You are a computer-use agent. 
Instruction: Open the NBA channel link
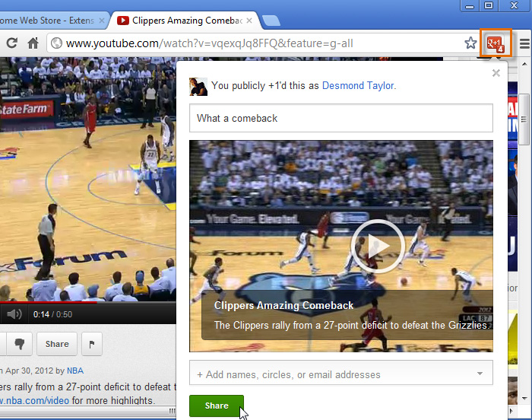click(75, 371)
